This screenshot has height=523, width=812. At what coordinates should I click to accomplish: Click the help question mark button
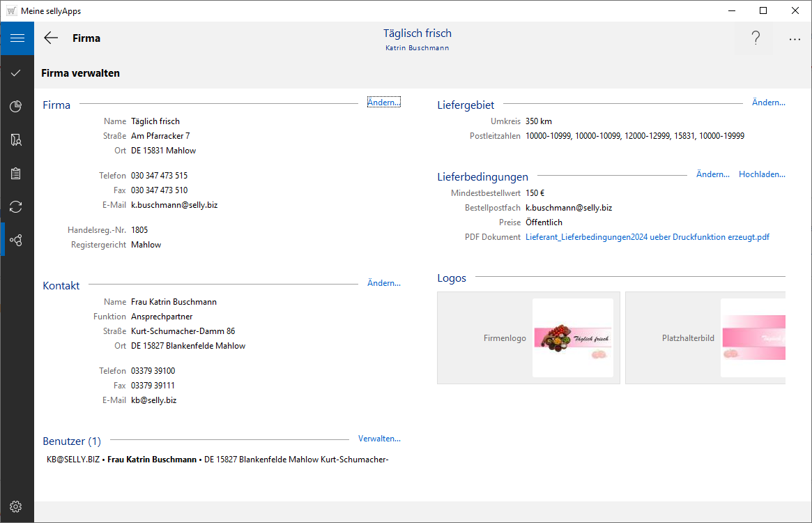click(x=756, y=39)
